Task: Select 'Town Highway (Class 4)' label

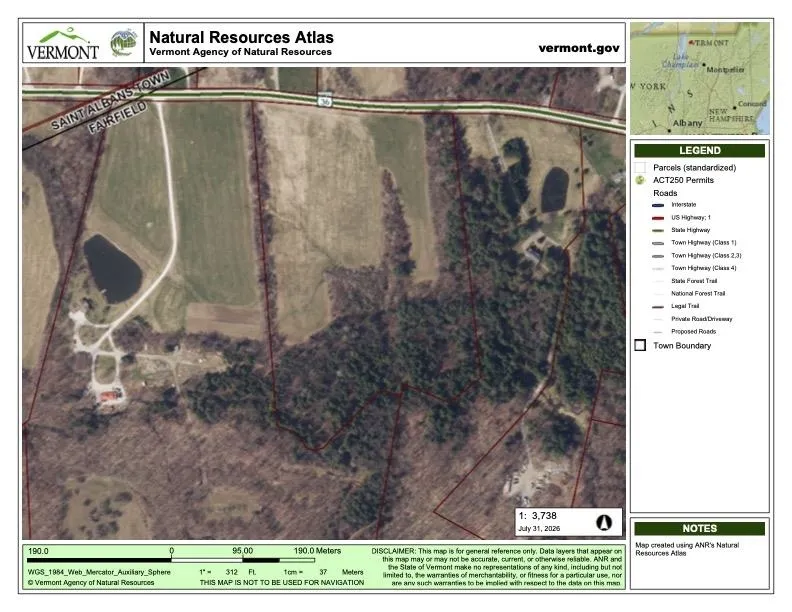Action: pyautogui.click(x=704, y=268)
